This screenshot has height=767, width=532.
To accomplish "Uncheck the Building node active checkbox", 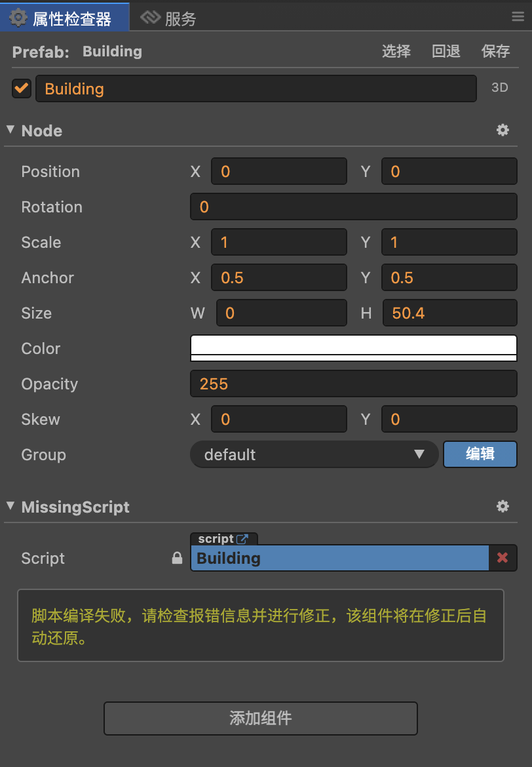I will 22,88.
